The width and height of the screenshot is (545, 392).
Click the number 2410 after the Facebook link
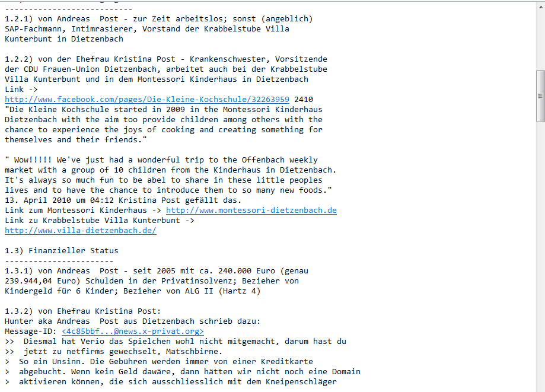pyautogui.click(x=304, y=100)
